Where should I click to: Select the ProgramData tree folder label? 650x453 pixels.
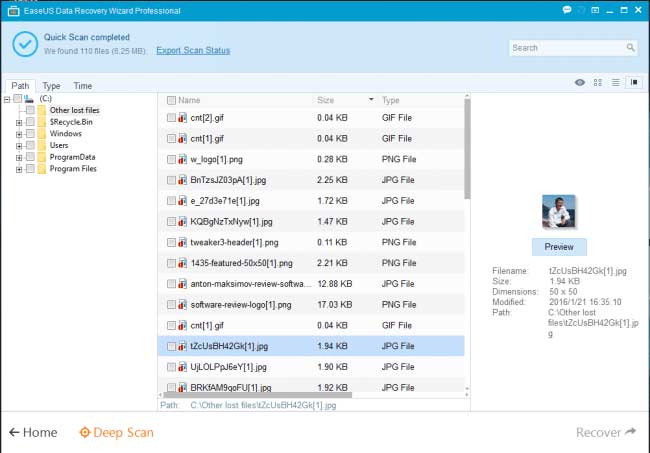point(73,157)
